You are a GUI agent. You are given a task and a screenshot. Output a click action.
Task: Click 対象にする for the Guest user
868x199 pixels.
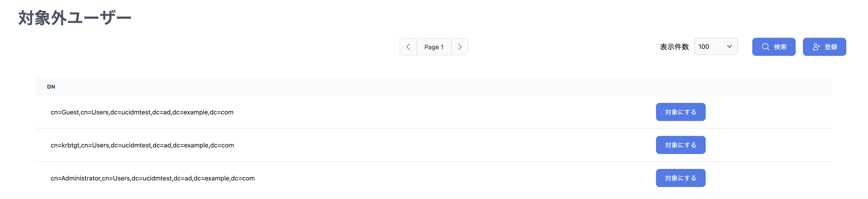pyautogui.click(x=681, y=112)
